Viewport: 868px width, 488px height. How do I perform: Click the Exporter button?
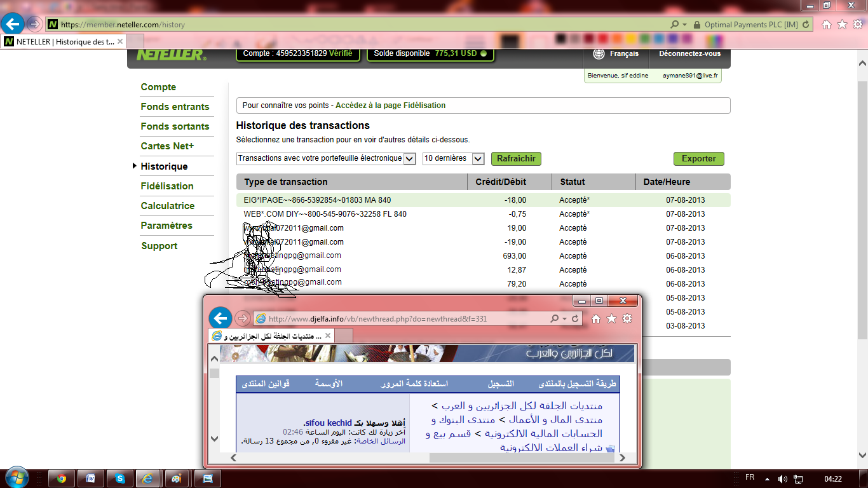pos(699,159)
